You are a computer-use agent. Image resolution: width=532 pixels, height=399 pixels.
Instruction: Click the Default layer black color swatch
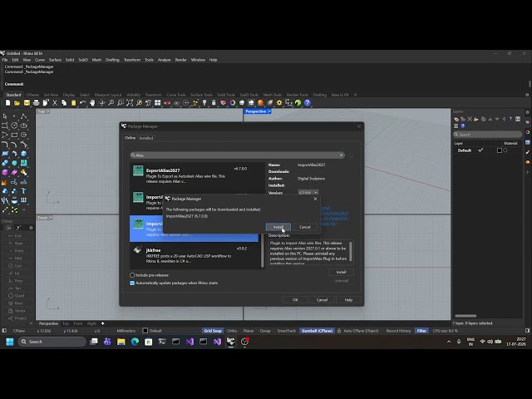click(x=500, y=150)
